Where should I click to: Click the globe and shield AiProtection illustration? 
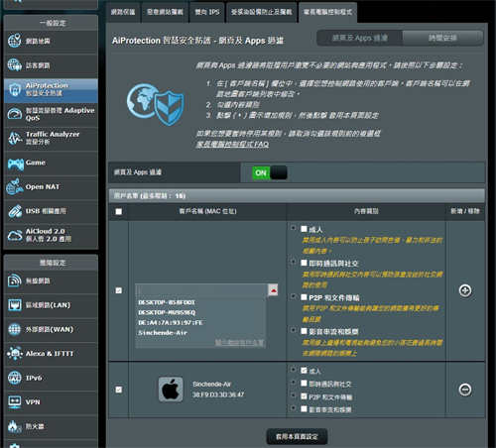(x=155, y=104)
